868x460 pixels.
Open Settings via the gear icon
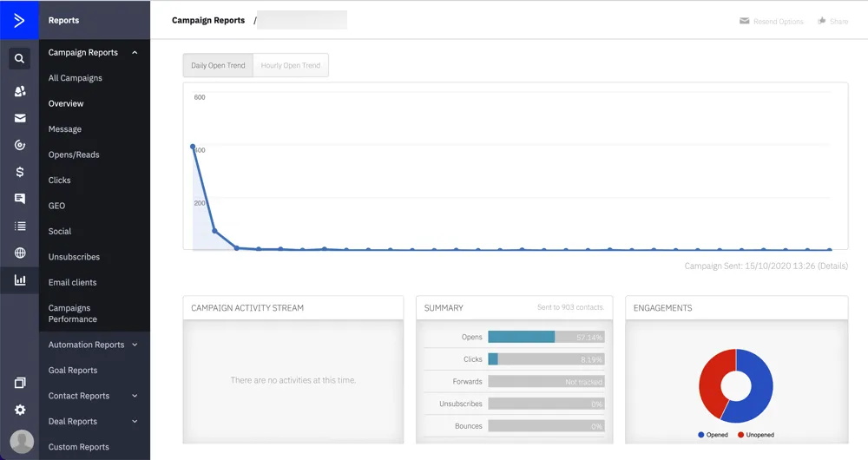pos(19,410)
